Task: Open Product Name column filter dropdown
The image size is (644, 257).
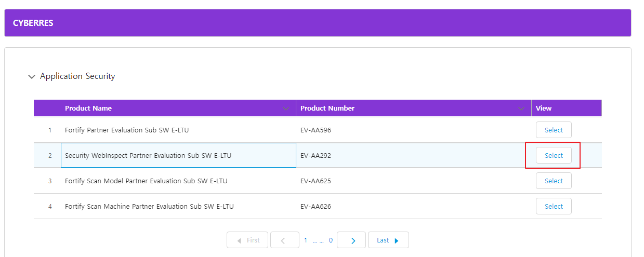Action: (x=285, y=109)
